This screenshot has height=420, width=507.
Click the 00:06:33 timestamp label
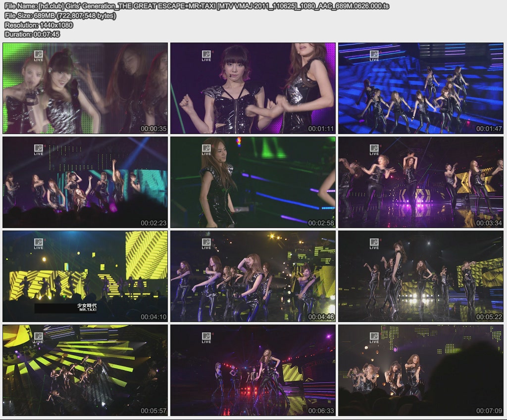tap(321, 411)
